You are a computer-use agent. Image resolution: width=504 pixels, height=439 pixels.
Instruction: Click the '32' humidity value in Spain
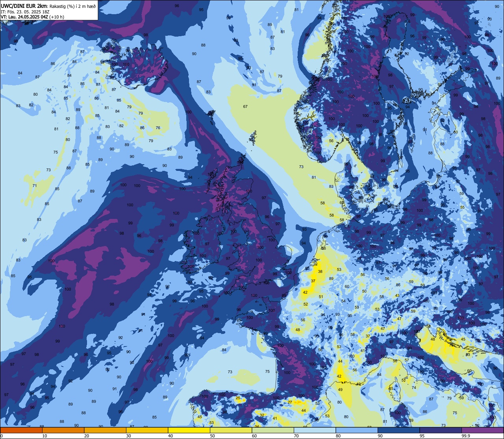[262, 415]
